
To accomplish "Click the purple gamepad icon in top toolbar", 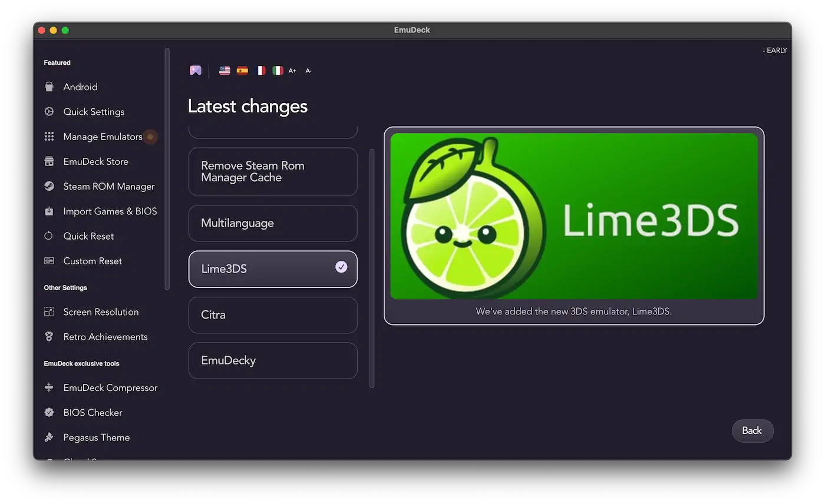I will (x=196, y=71).
